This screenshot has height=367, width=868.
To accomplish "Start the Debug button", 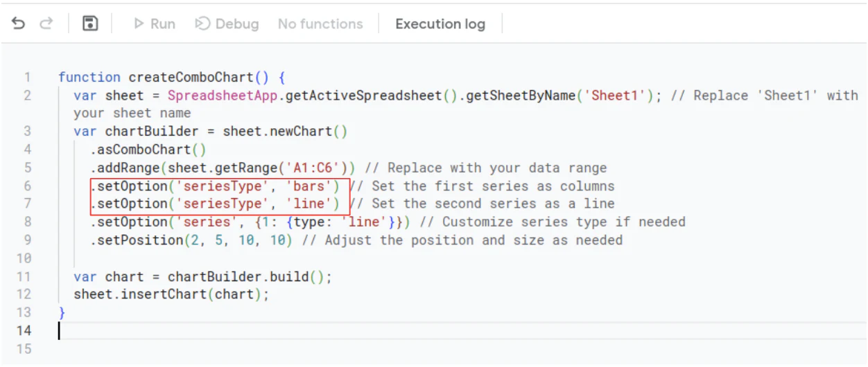I will pos(227,24).
